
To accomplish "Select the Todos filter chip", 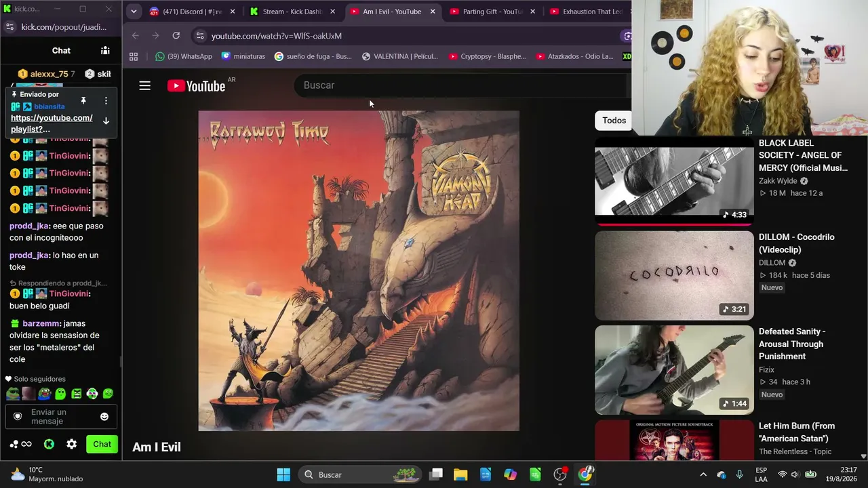I will [614, 121].
